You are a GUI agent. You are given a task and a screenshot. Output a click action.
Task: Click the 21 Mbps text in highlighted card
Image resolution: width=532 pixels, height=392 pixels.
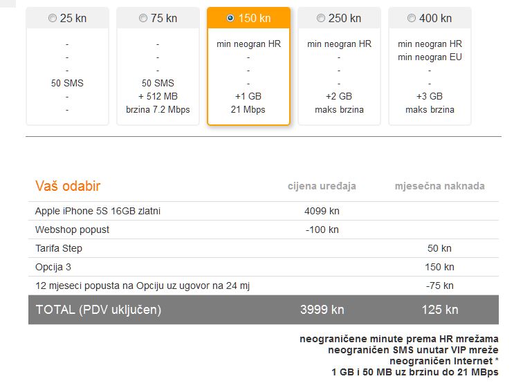pyautogui.click(x=248, y=109)
